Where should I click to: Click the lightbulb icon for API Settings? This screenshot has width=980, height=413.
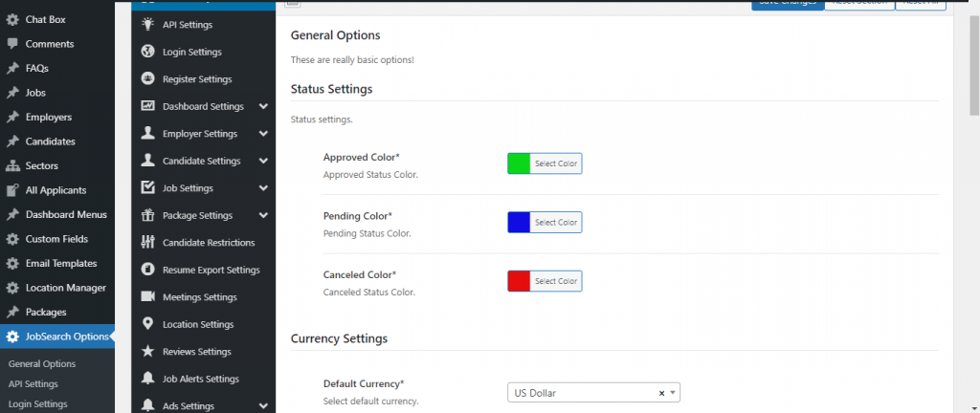(x=148, y=24)
